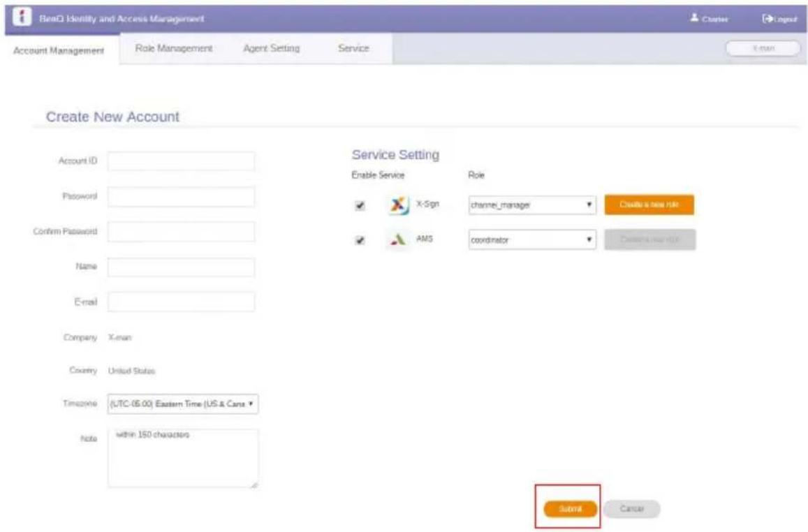This screenshot has width=808, height=532.
Task: Click the BenQ Identity and Access Management title
Action: 122,19
